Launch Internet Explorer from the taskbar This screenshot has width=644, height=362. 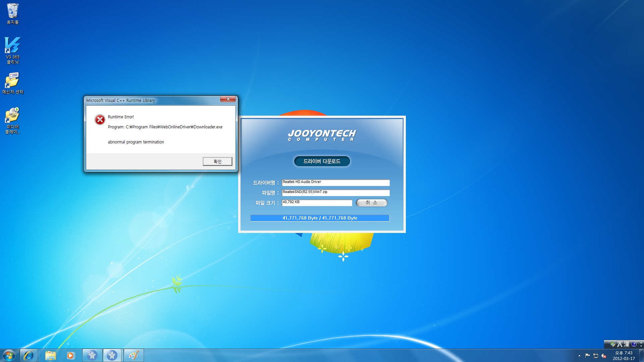(x=29, y=355)
